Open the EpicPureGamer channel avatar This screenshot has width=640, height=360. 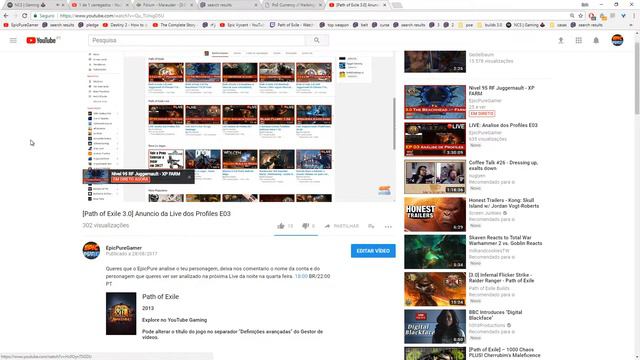pos(91,251)
